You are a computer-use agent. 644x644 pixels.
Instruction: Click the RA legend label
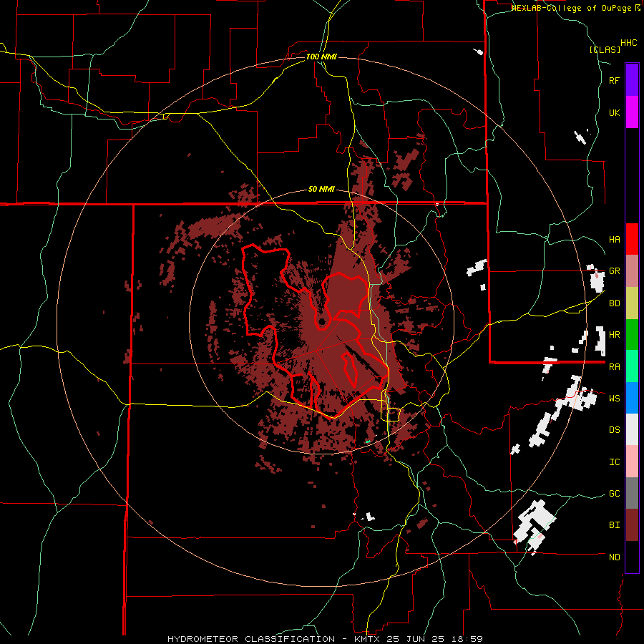tap(615, 366)
